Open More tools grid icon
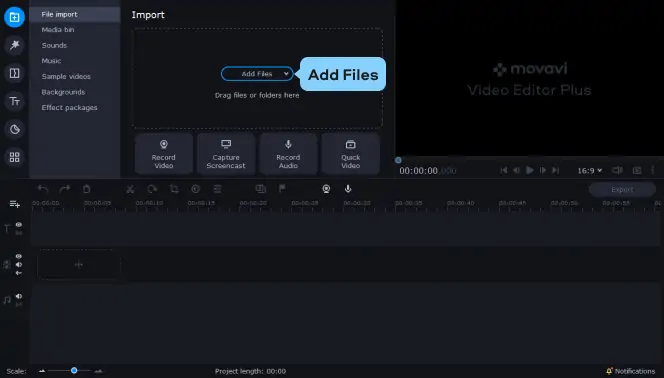The image size is (664, 378). click(14, 157)
